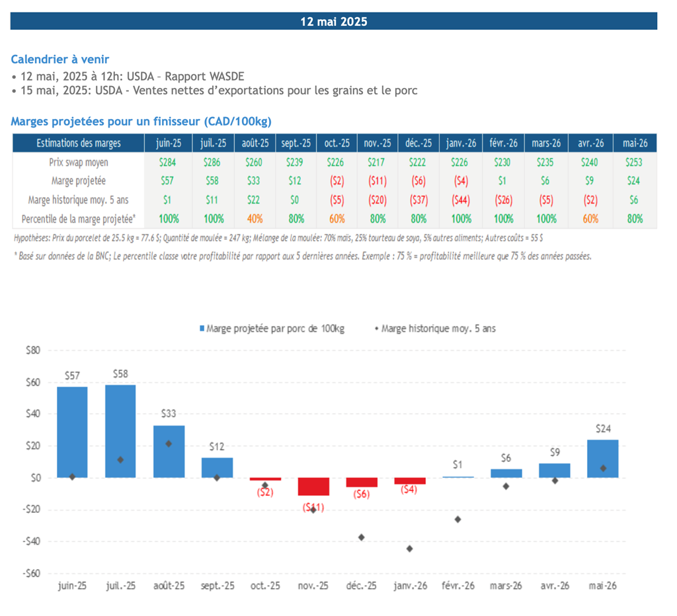
Task: Click the diamond marker above janv.-26 in chart
Action: coord(409,549)
